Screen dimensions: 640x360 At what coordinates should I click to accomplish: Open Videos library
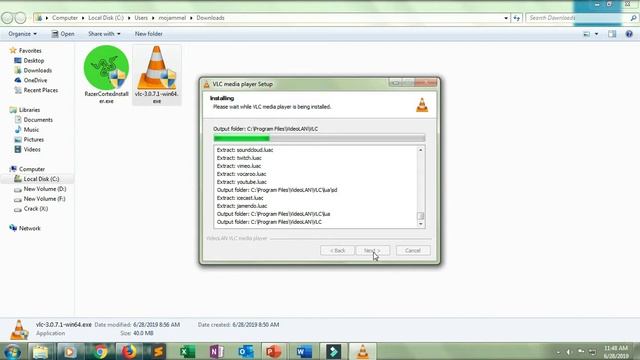[32, 149]
